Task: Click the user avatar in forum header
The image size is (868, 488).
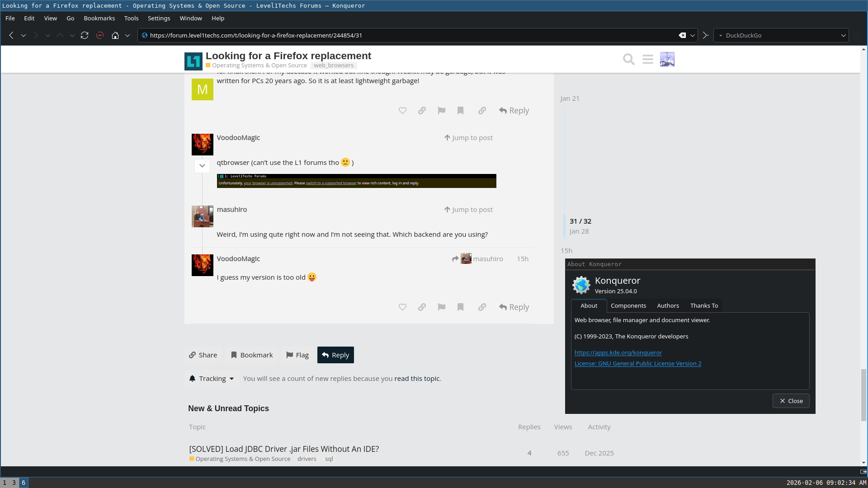Action: click(667, 59)
